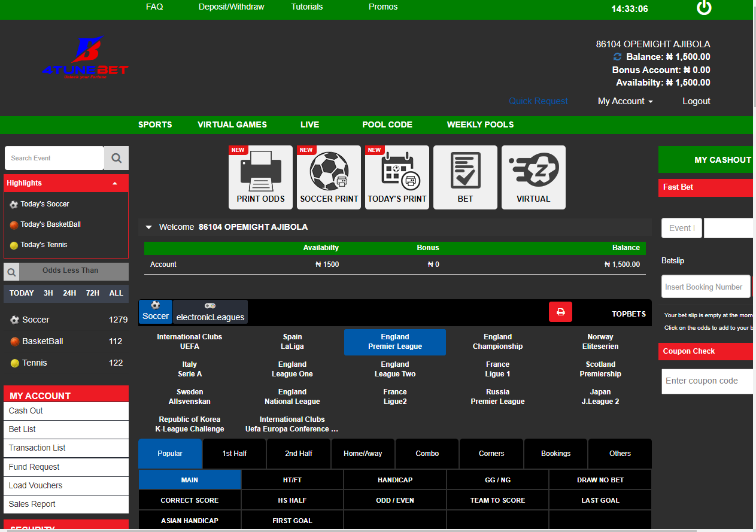Collapse the Highlights panel arrow

115,183
